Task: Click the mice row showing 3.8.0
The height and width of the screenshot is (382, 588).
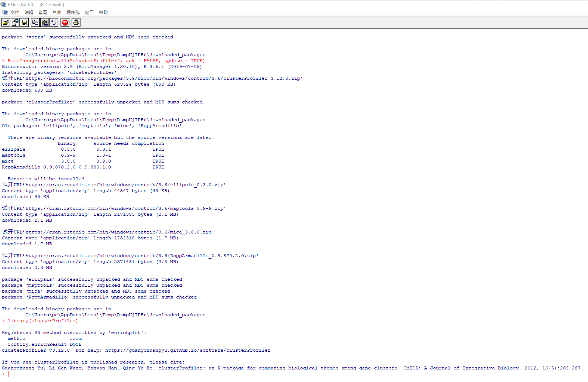Action: (83, 161)
